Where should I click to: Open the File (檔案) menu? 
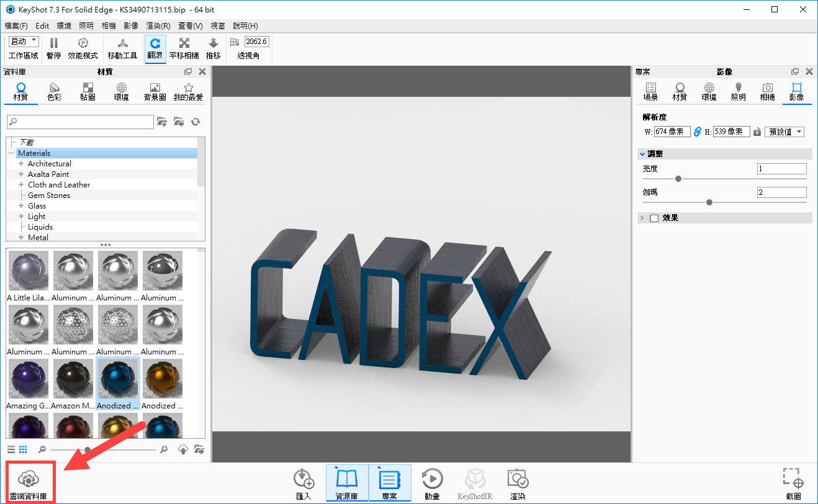coord(16,26)
